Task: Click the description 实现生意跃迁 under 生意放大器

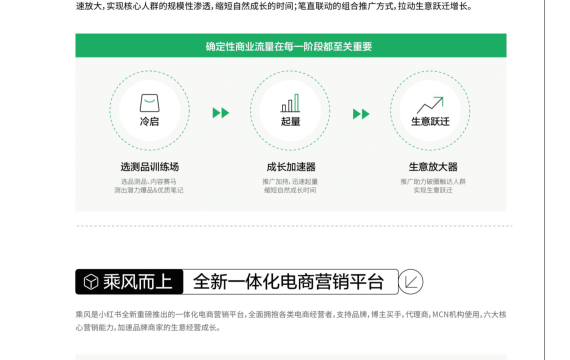Action: 433,190
